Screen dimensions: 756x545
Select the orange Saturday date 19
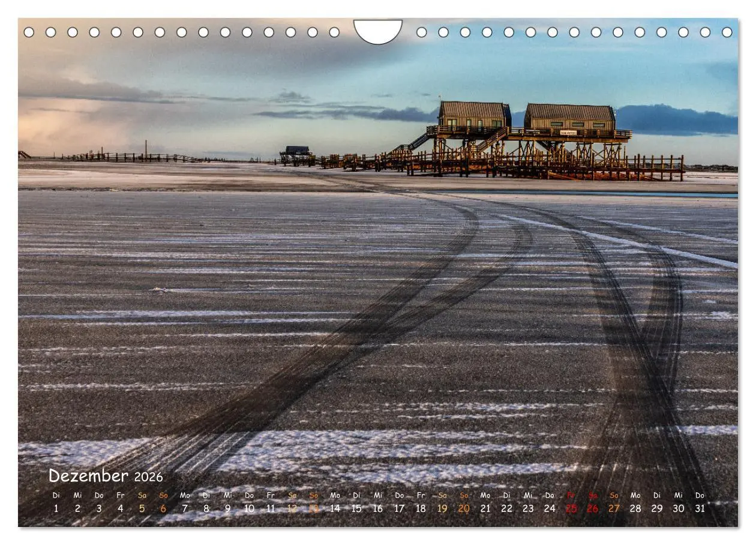(x=442, y=508)
